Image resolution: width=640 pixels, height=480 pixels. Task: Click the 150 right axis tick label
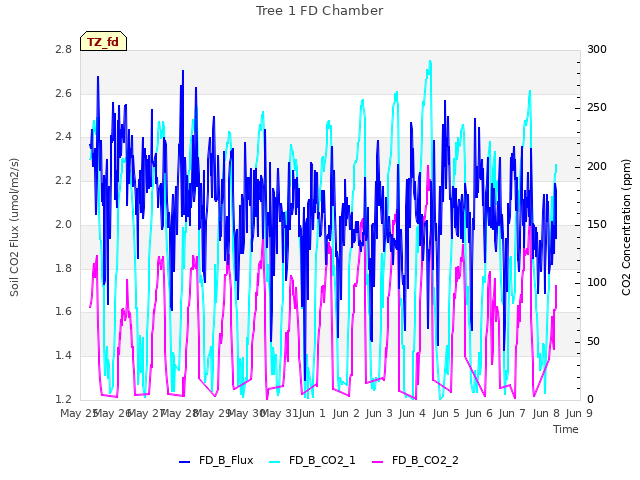point(597,224)
